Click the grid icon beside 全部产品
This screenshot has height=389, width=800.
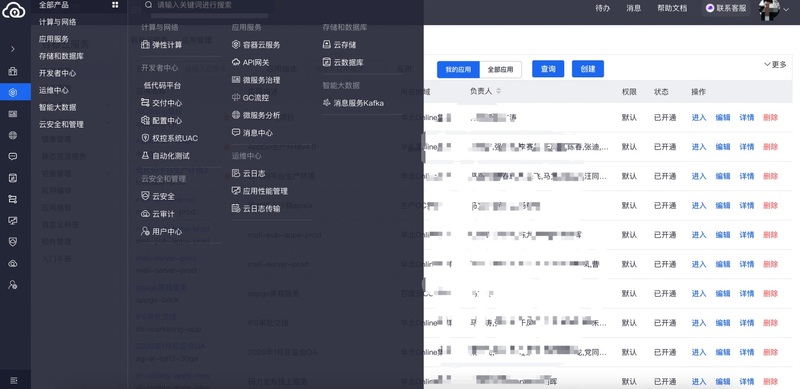pos(115,5)
